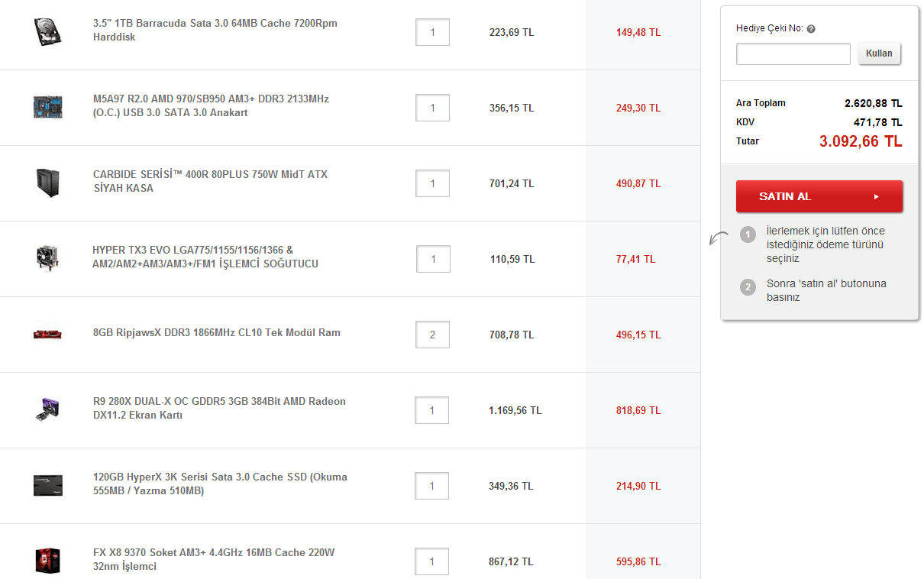Click the HyperX 3K SSD product image
Image resolution: width=924 pixels, height=579 pixels.
47,485
